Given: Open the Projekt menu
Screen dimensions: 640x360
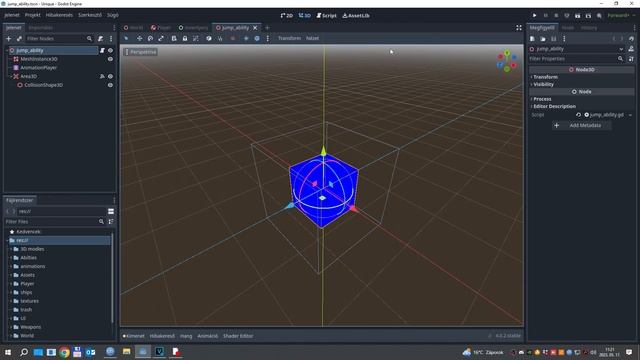Looking at the screenshot, I should point(33,15).
